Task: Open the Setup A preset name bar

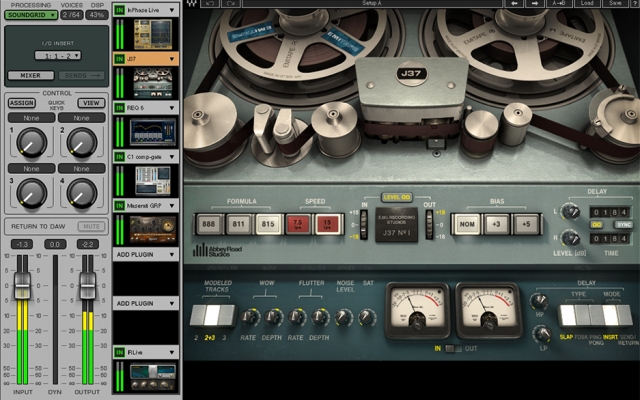Action: point(372,3)
